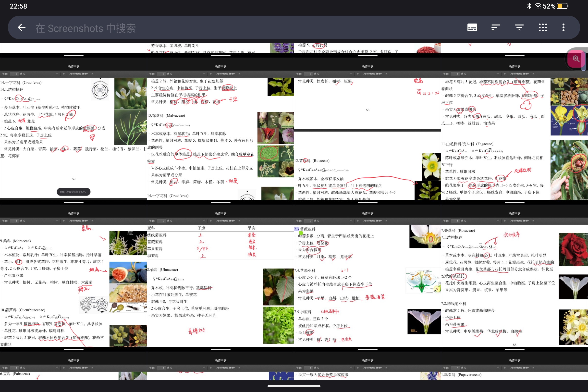
Task: Open the 7.蔷薇科 (Rosaceae) screenshot
Action: (x=514, y=278)
